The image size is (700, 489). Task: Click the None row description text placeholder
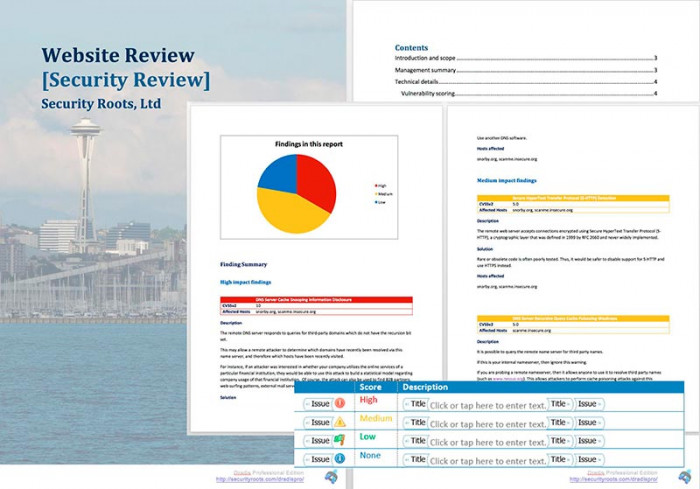tap(488, 461)
